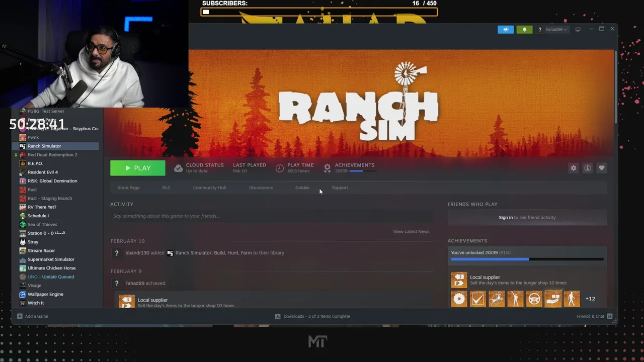Open the Support tab
This screenshot has width=644, height=362.
[340, 188]
